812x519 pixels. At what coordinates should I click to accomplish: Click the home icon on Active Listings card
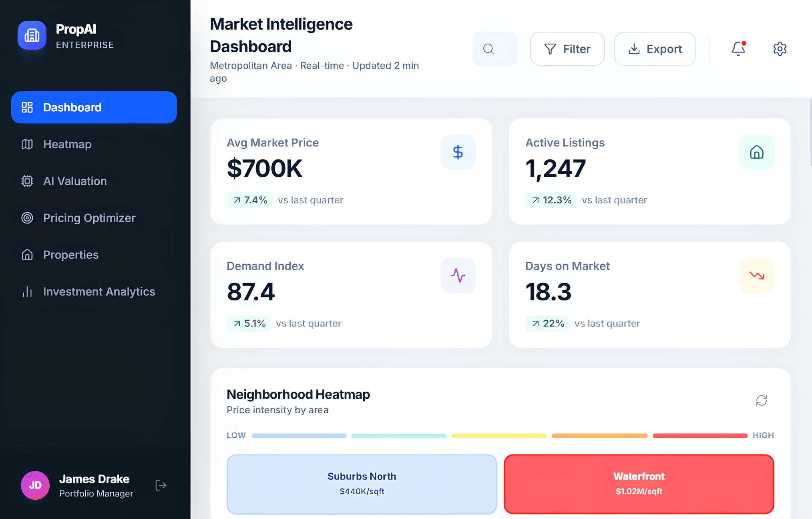tap(757, 152)
